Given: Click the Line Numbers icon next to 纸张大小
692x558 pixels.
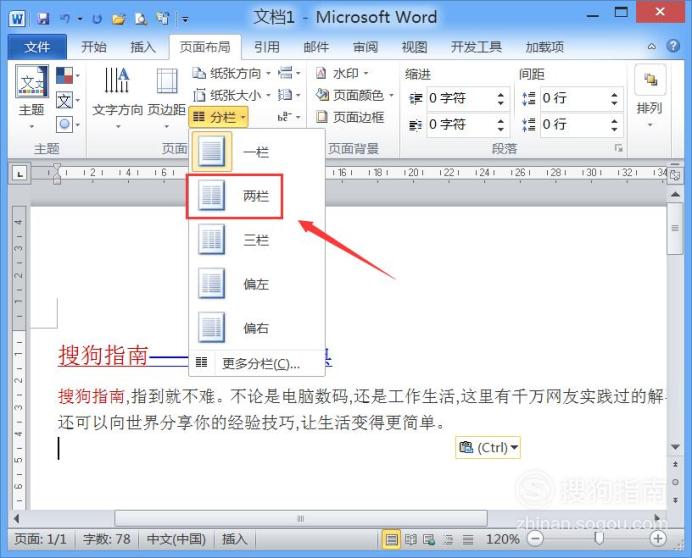Looking at the screenshot, I should (x=289, y=95).
